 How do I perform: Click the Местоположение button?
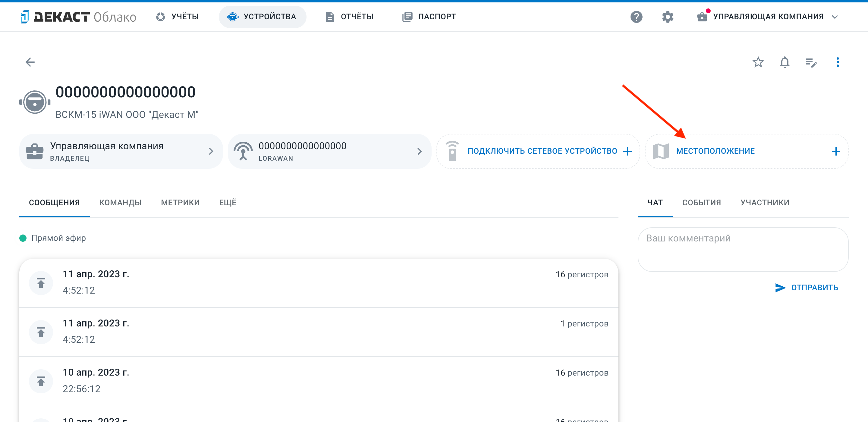pyautogui.click(x=746, y=151)
